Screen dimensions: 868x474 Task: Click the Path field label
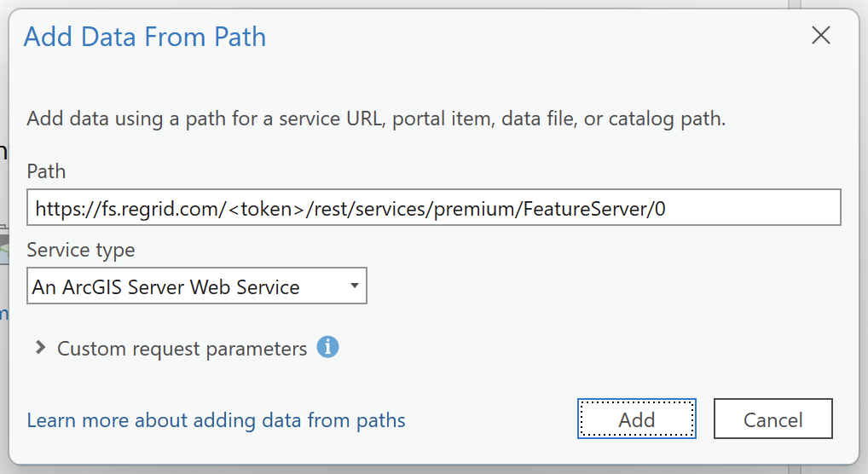point(46,171)
